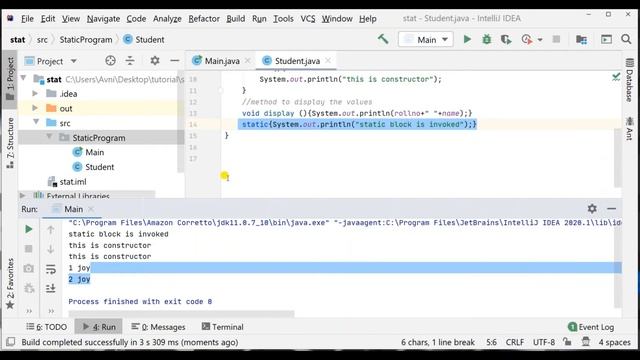Open the Main run configuration dropdown
Screen dimensions: 640x360
[x=426, y=40]
